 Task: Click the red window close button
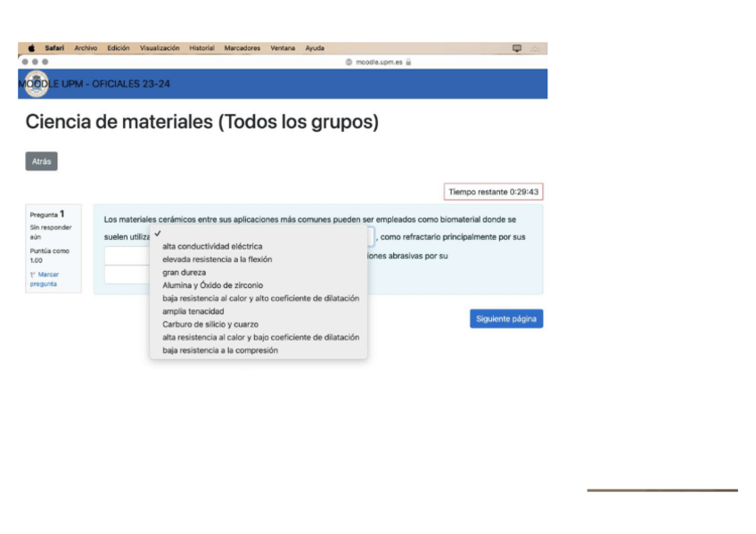click(25, 62)
